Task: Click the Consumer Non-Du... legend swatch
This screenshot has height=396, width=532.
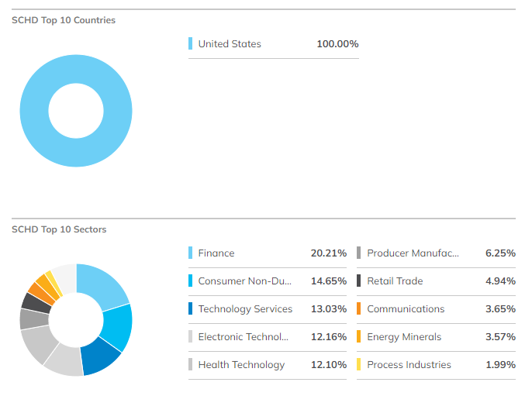Action: [x=190, y=281]
